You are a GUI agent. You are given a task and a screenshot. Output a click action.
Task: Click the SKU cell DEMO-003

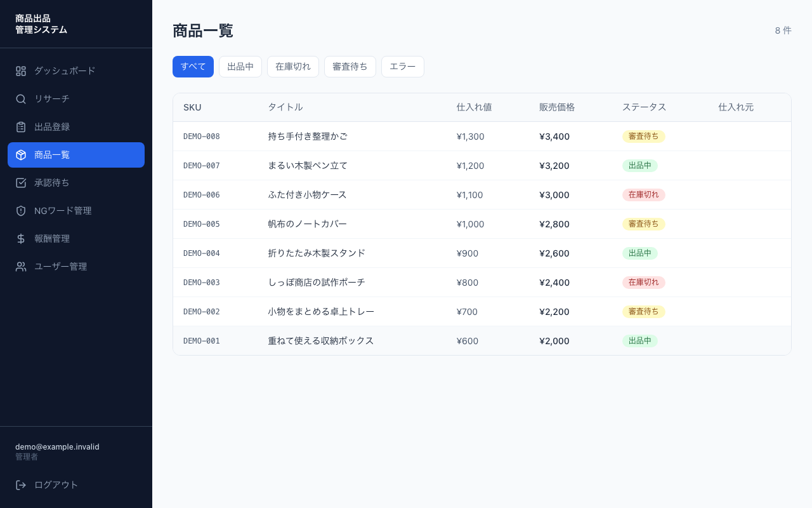(x=202, y=283)
